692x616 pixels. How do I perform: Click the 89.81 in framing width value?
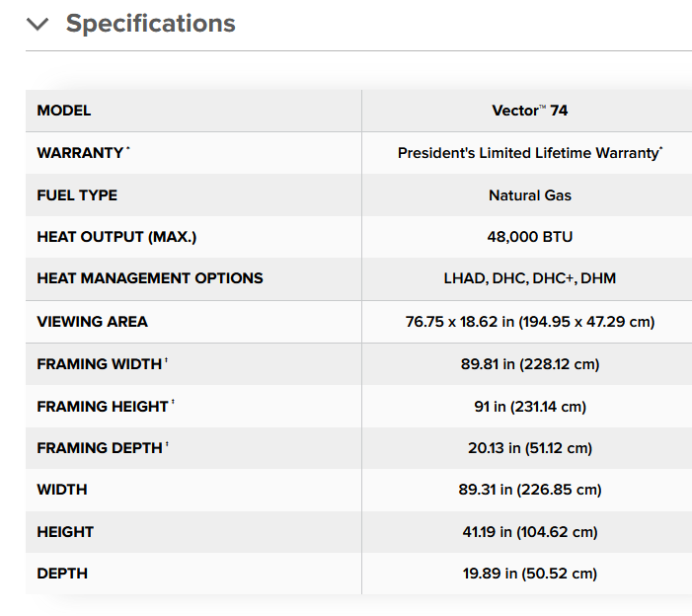pos(529,364)
